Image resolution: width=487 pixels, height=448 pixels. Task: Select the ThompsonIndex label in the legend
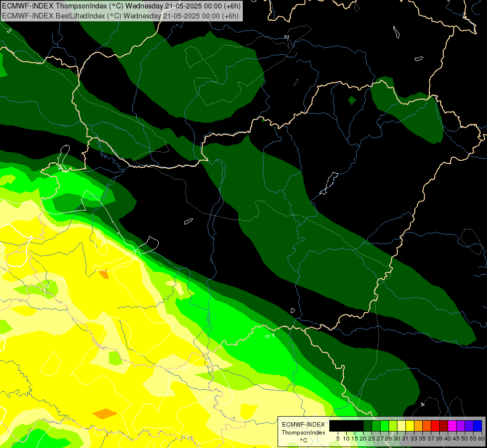click(x=303, y=433)
